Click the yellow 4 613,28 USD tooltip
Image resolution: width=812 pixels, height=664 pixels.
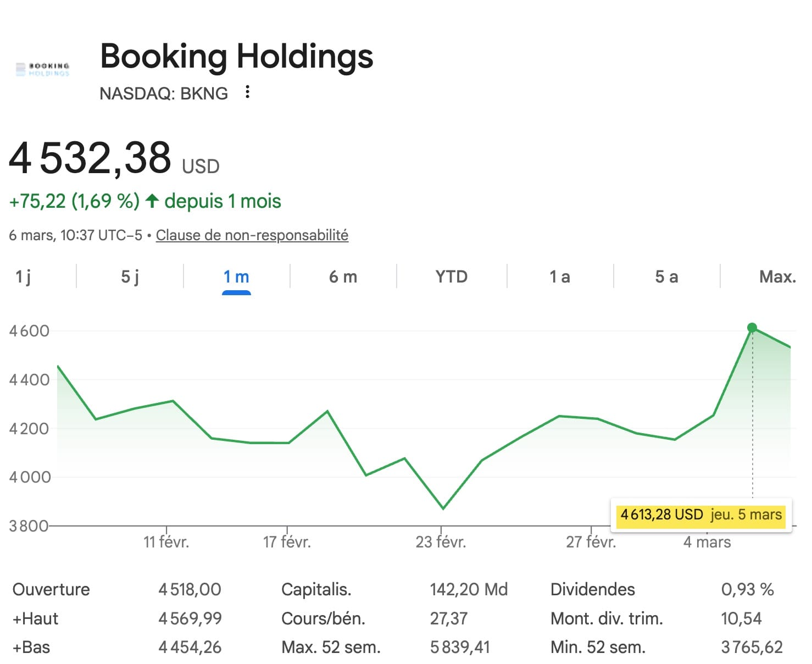point(700,515)
